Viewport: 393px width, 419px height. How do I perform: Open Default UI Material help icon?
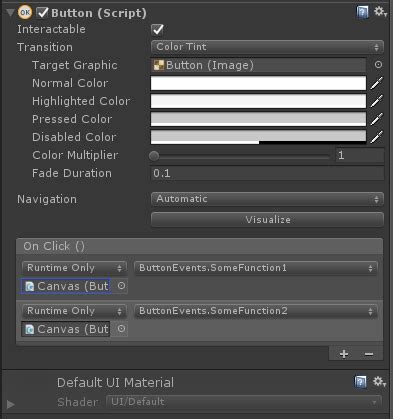coord(360,382)
